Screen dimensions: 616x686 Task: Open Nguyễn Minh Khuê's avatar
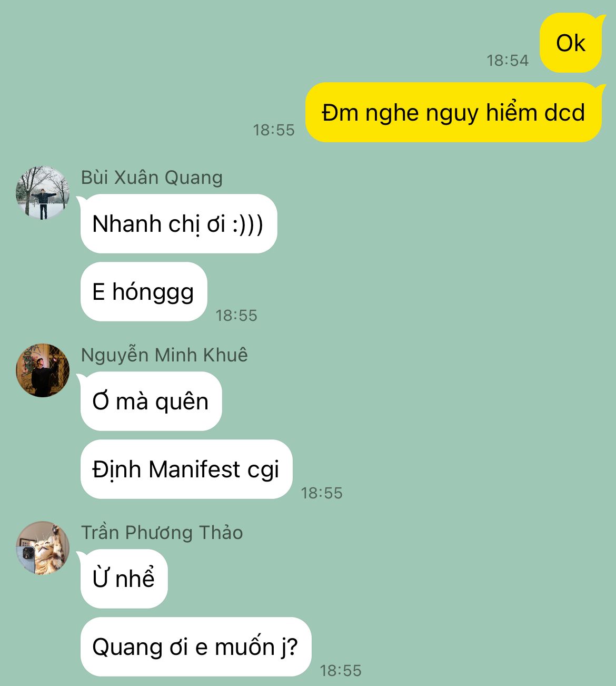coord(43,370)
